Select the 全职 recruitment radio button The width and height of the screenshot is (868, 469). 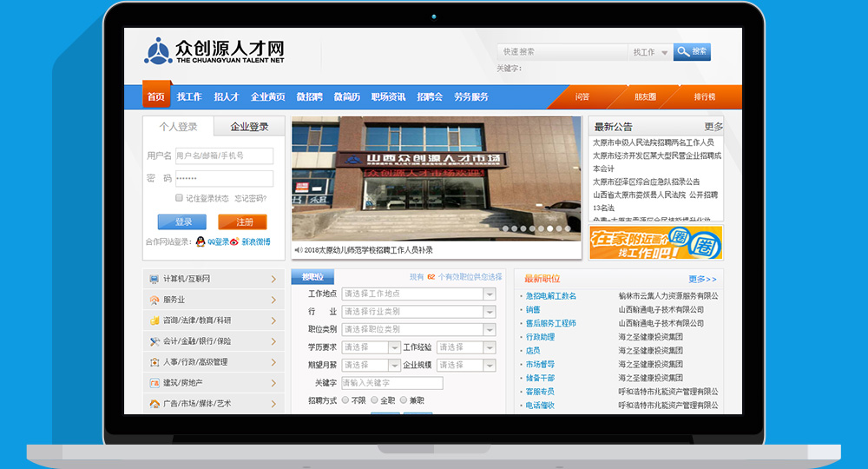pyautogui.click(x=375, y=400)
